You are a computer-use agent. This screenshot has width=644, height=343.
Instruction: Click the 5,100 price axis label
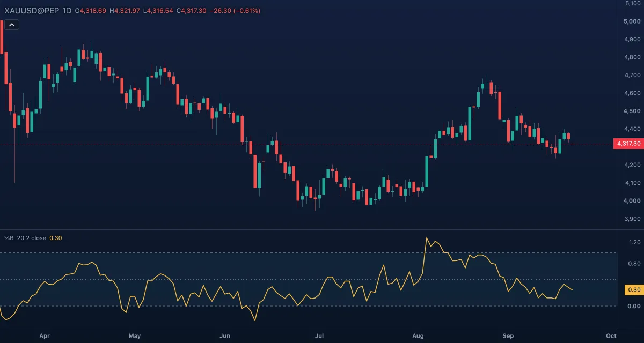click(633, 4)
